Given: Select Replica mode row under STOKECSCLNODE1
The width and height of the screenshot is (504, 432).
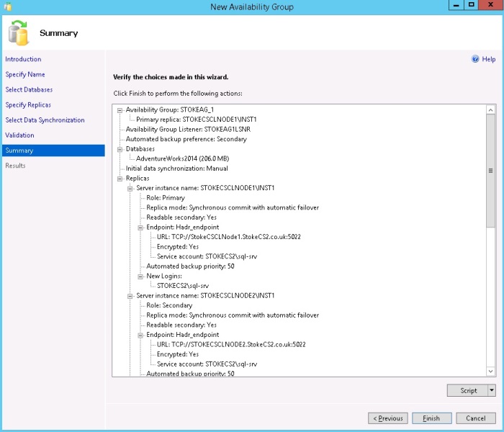Looking at the screenshot, I should coord(233,207).
